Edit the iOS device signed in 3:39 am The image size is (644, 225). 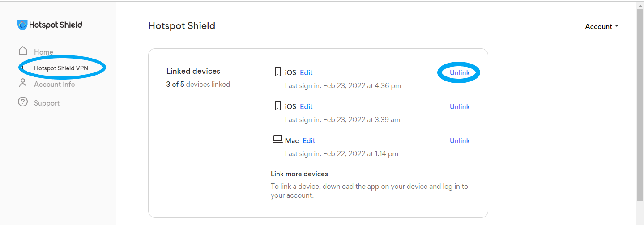point(306,106)
